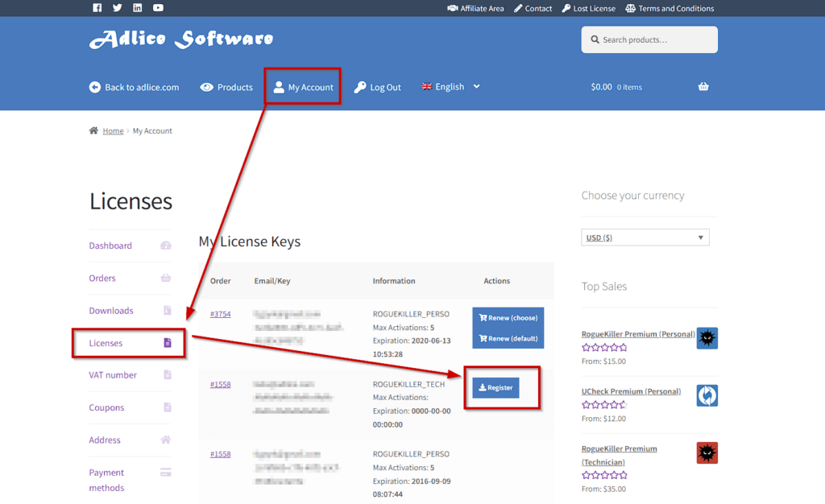Open the YouTube social icon
The width and height of the screenshot is (825, 504).
pos(158,8)
